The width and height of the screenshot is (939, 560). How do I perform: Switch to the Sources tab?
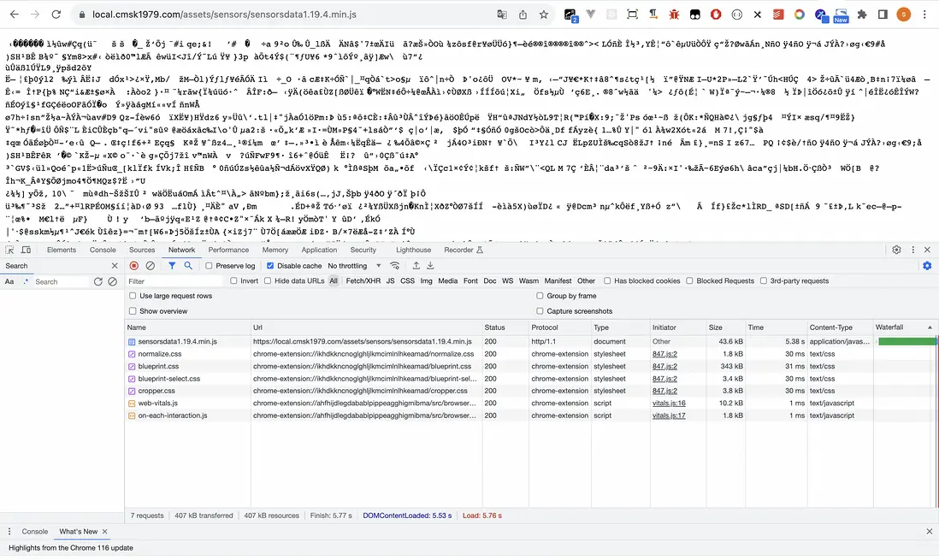pos(142,250)
